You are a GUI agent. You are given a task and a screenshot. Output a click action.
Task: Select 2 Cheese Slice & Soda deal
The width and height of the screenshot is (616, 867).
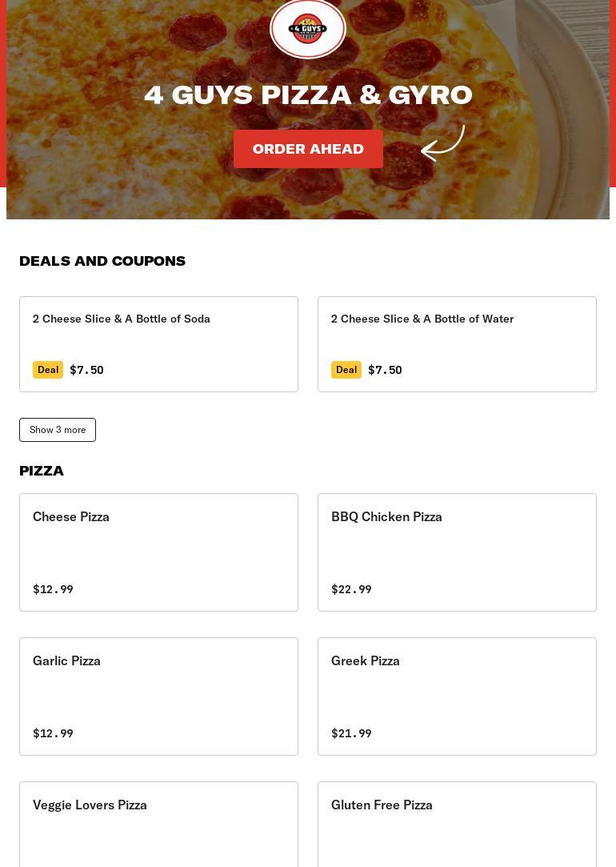click(158, 344)
